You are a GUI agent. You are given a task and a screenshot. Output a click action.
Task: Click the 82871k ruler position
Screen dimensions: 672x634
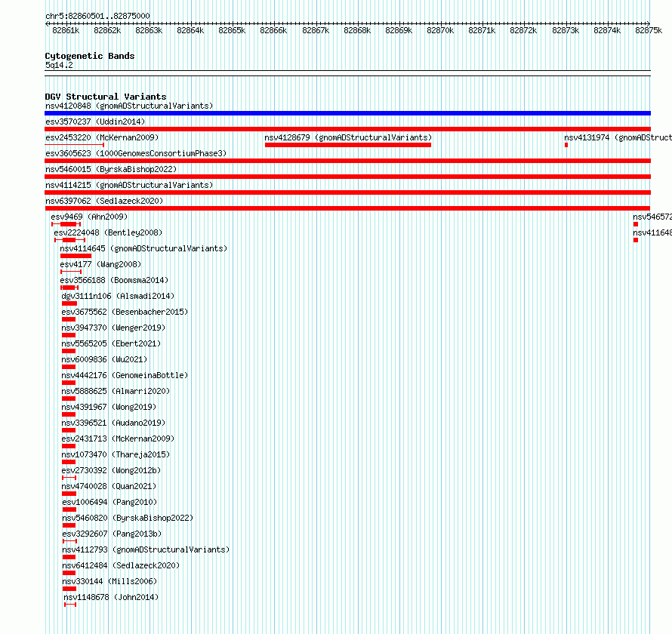(482, 30)
